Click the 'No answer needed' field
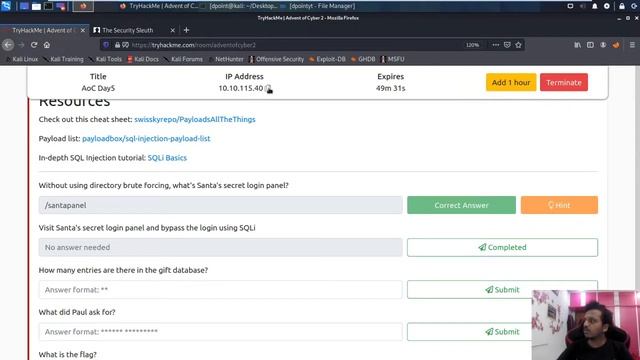The height and width of the screenshot is (360, 640). pos(220,247)
